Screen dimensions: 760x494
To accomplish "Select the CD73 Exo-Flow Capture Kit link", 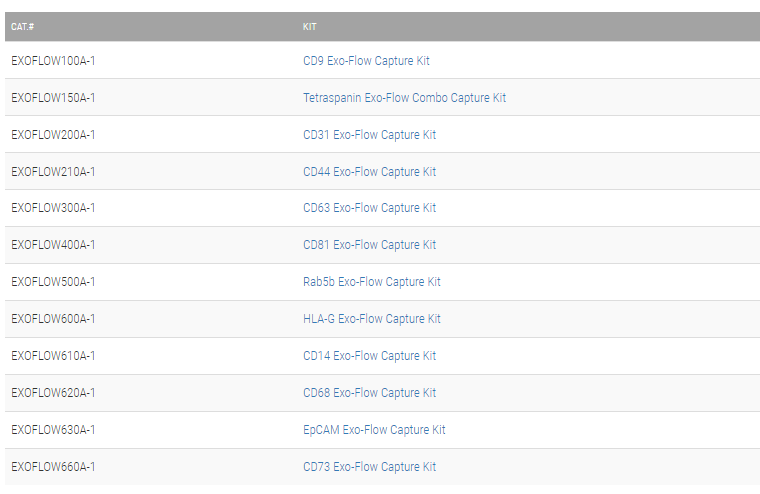I will tap(369, 467).
